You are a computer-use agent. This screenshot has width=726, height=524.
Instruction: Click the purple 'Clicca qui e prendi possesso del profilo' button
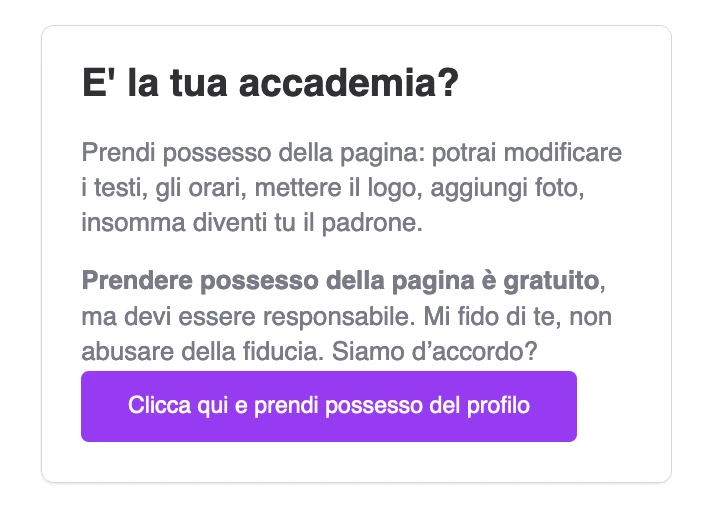(x=329, y=406)
